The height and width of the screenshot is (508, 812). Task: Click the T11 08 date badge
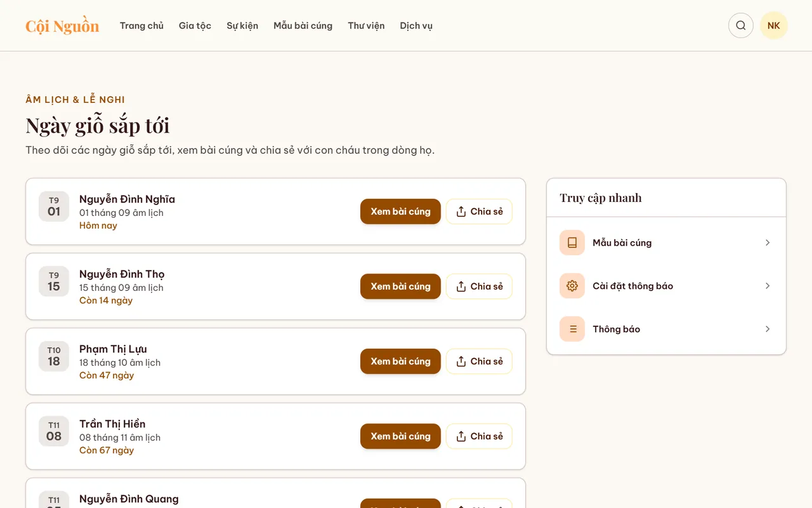pyautogui.click(x=54, y=431)
